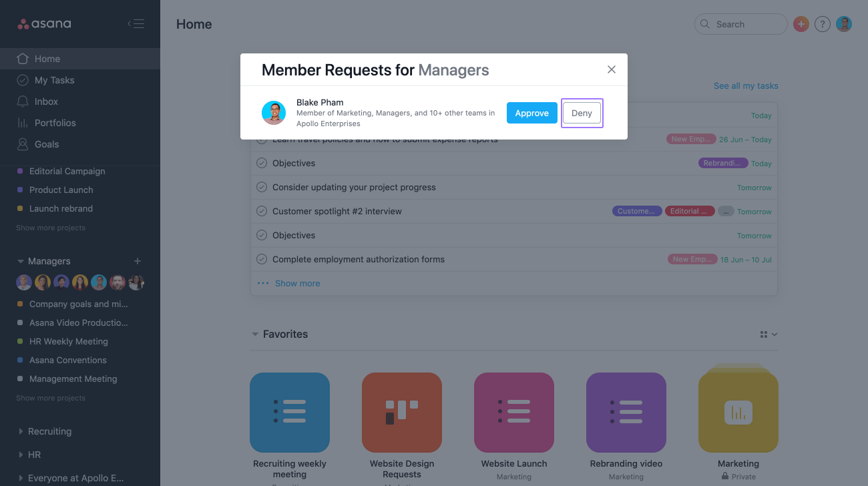Open the profile avatar menu

[844, 24]
